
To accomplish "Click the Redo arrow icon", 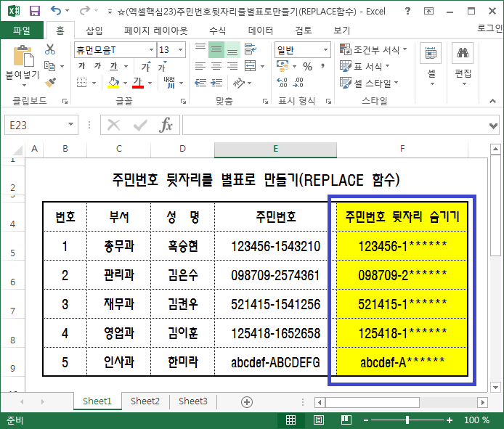I will point(84,11).
